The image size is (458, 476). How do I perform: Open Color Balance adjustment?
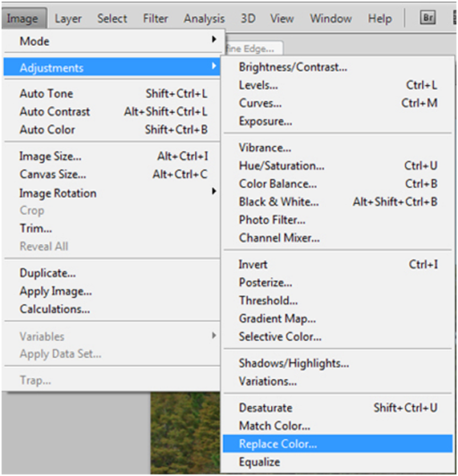(x=338, y=184)
